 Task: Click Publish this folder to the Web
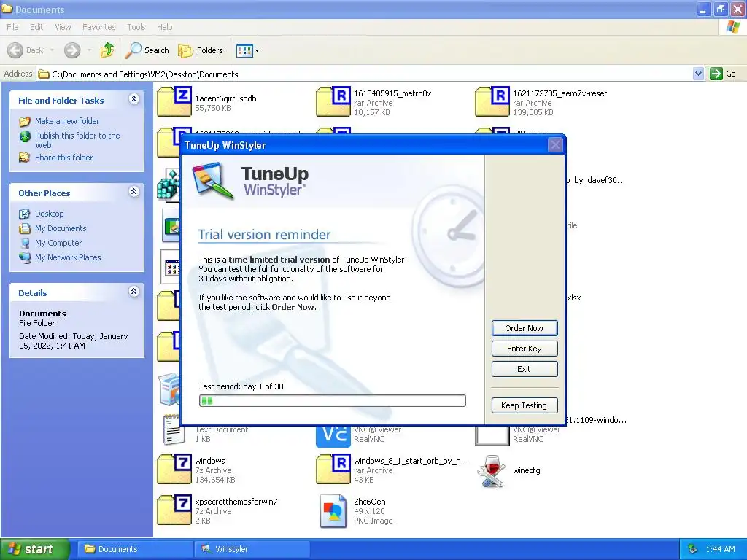(x=77, y=140)
